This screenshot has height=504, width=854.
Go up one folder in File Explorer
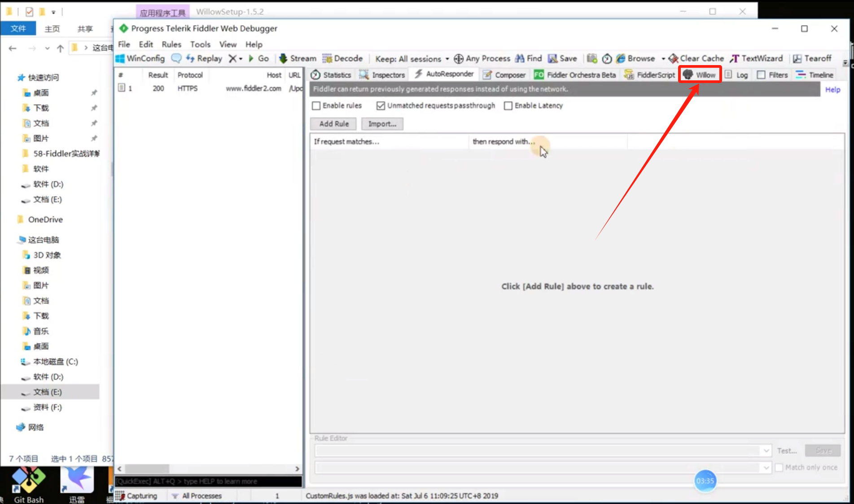[x=60, y=48]
